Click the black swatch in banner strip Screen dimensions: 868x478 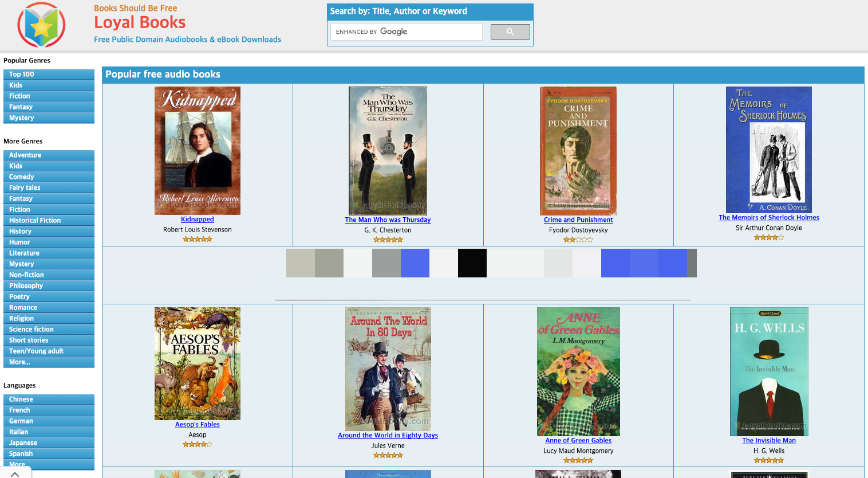pyautogui.click(x=472, y=263)
